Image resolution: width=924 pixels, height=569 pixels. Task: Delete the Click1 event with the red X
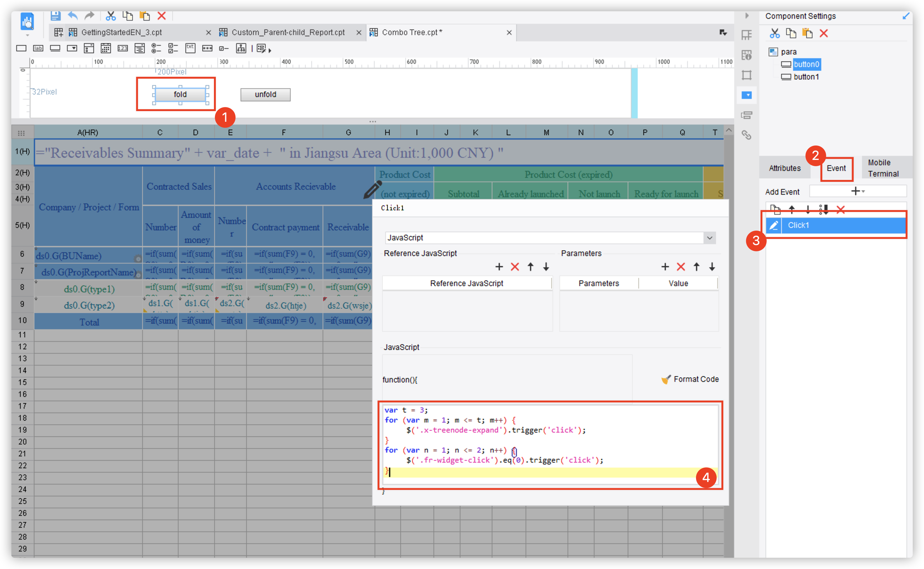pyautogui.click(x=840, y=210)
